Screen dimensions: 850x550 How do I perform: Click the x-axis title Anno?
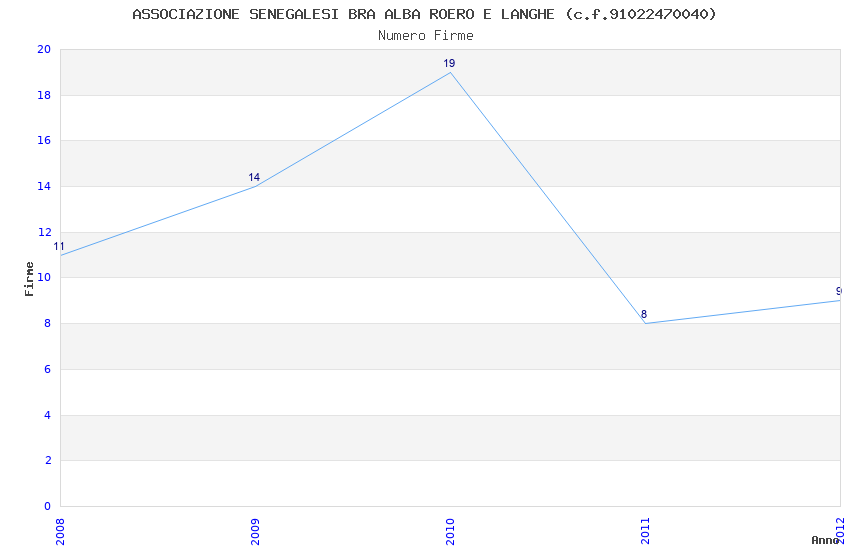pyautogui.click(x=825, y=540)
